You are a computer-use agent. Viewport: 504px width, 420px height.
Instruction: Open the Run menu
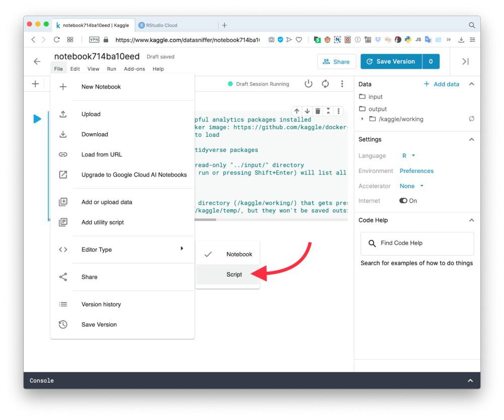111,69
